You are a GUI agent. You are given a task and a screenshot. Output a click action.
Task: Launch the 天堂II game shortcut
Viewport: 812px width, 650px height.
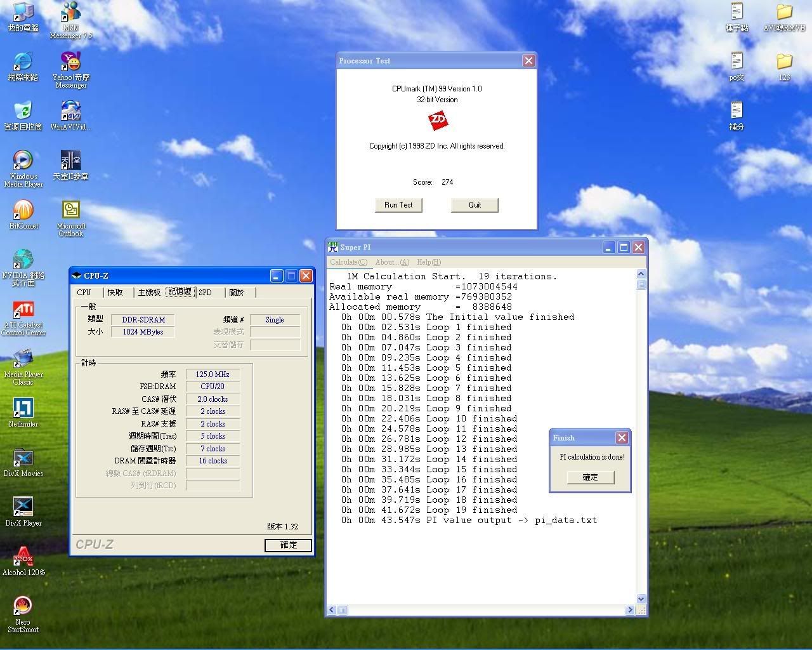(x=71, y=166)
